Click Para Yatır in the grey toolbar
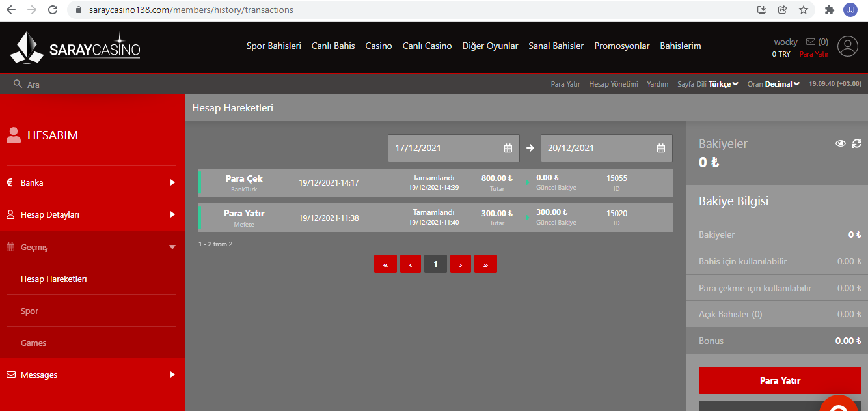Image resolution: width=868 pixels, height=411 pixels. (x=565, y=84)
